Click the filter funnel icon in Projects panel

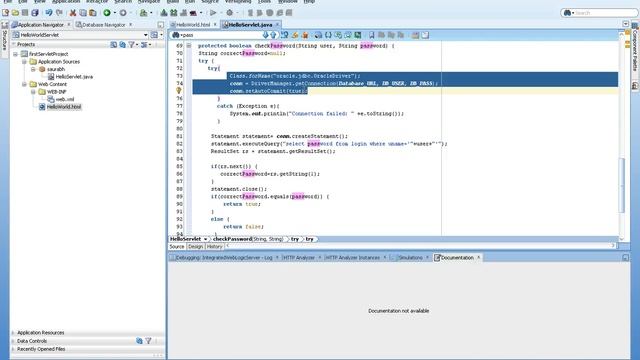[131, 44]
